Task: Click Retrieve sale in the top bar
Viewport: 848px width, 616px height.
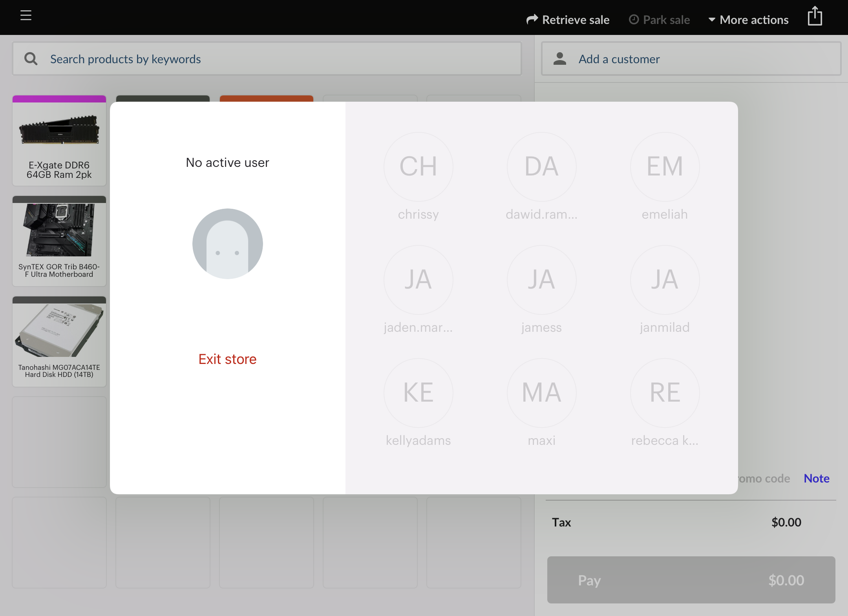Action: click(568, 20)
